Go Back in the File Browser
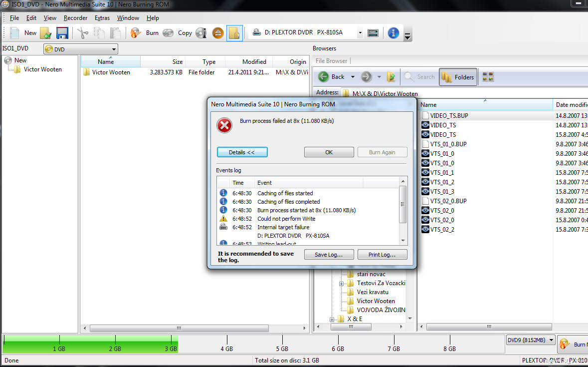Viewport: 588px width, 367px height. [332, 76]
